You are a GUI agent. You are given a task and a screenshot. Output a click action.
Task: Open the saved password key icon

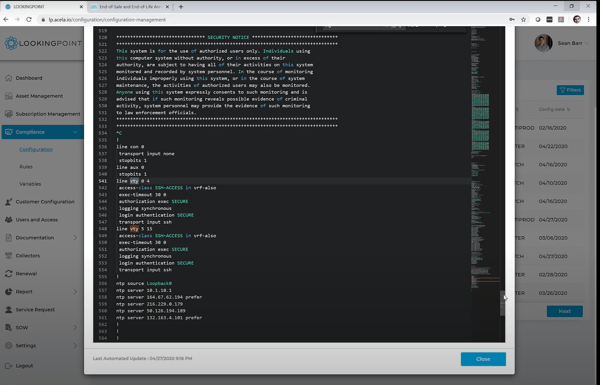click(512, 20)
